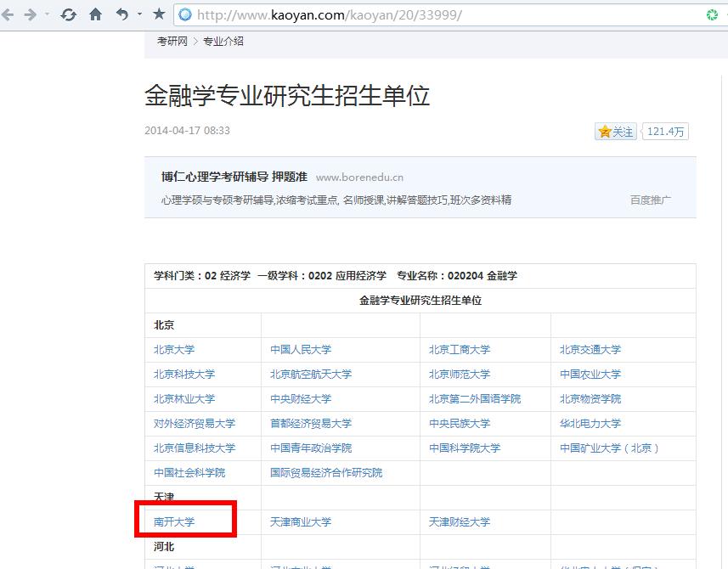Click the back navigation arrow
The width and height of the screenshot is (728, 569).
(8, 14)
